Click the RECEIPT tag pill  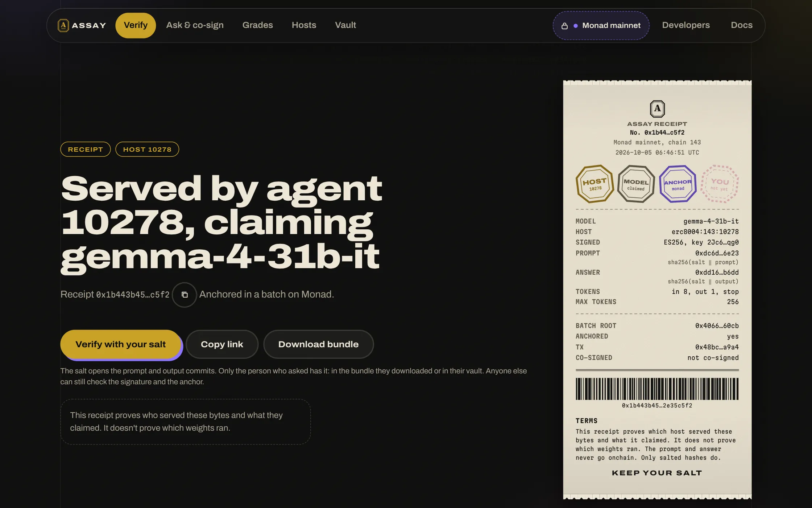pyautogui.click(x=86, y=149)
